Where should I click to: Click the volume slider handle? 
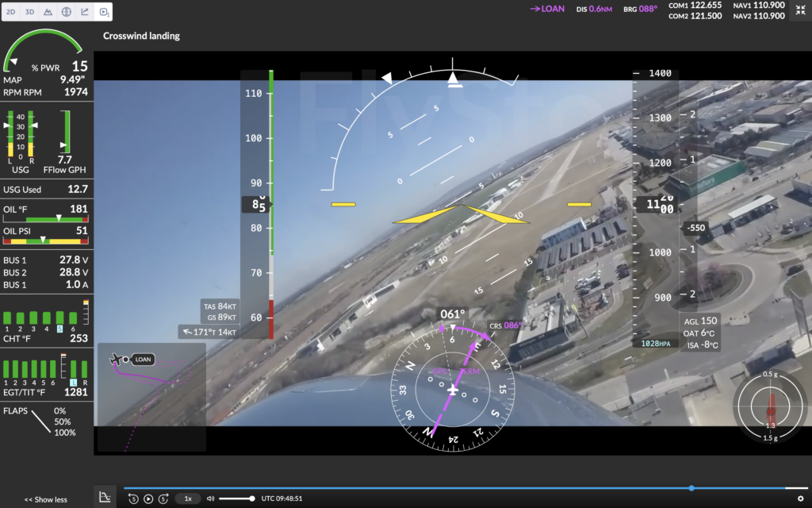point(252,498)
